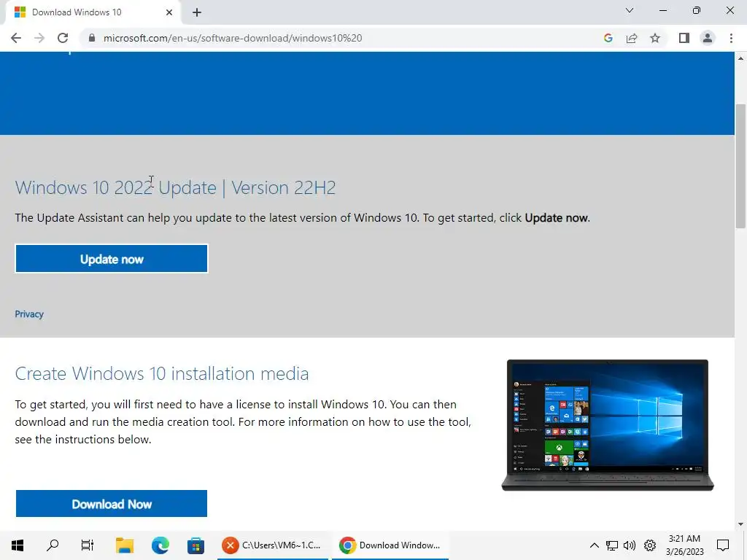747x560 pixels.
Task: Open the Privacy link
Action: [29, 314]
